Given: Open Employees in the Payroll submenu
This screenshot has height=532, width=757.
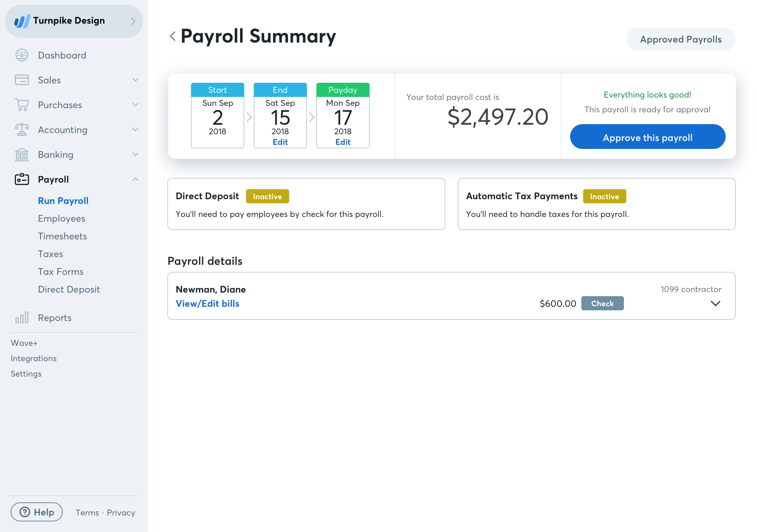Looking at the screenshot, I should click(61, 218).
